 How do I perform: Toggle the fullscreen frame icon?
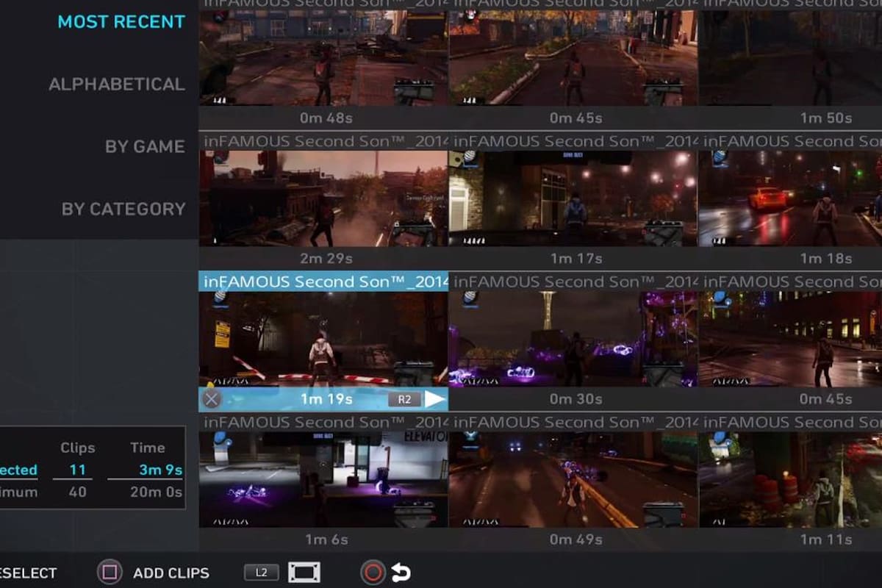click(304, 573)
